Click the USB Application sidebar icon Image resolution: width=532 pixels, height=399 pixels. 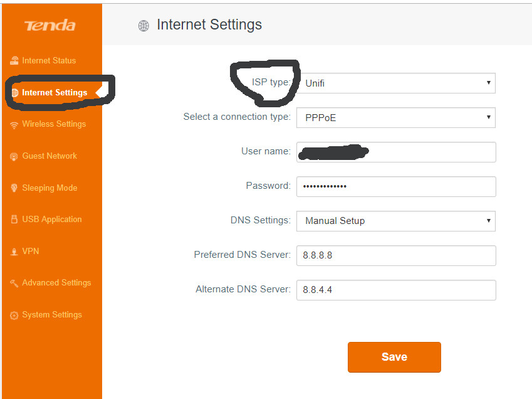14,220
